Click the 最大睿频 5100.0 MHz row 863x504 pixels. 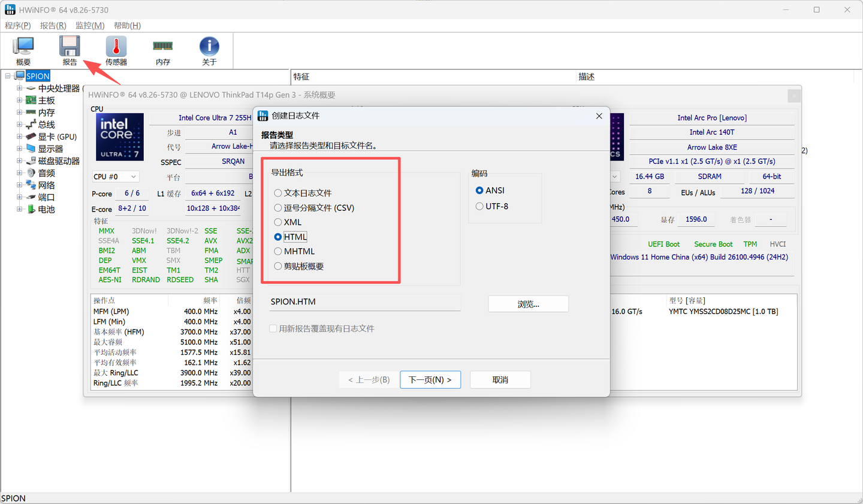tap(172, 342)
